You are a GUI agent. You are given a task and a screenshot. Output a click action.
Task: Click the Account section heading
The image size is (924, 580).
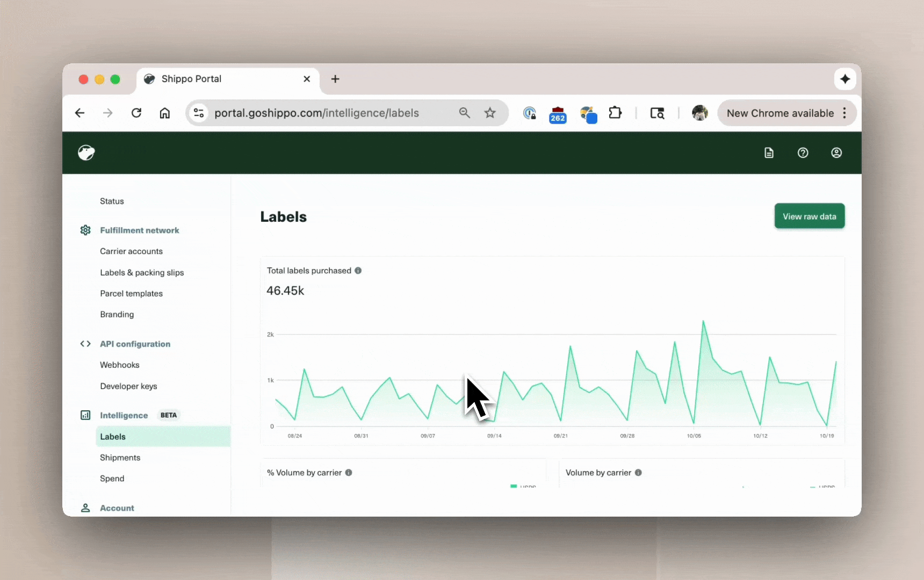[117, 508]
